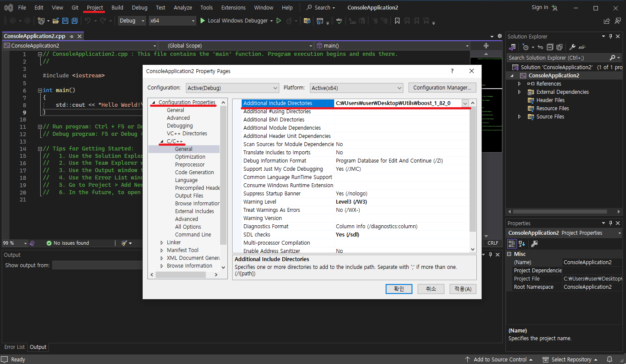Click the spell checker abc icon
Image resolution: width=626 pixels, height=364 pixels.
coord(339,21)
